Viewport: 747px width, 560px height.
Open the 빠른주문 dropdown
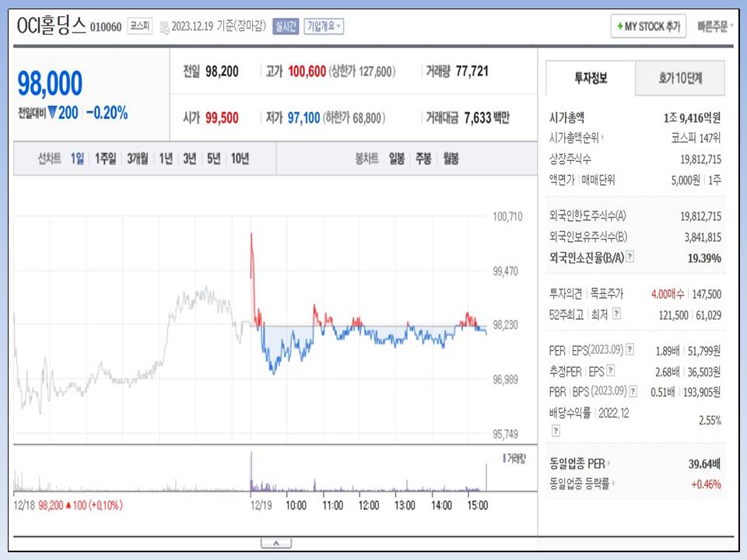[x=714, y=26]
